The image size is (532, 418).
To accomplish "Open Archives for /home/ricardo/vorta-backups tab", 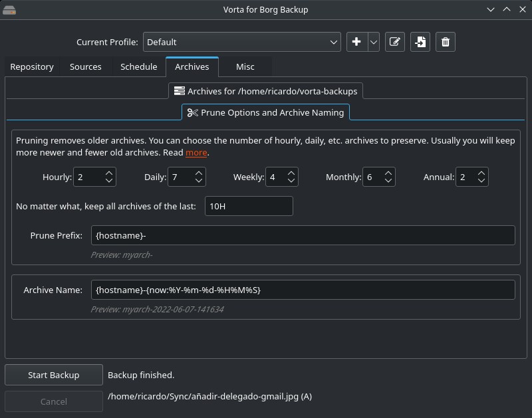I will 265,91.
